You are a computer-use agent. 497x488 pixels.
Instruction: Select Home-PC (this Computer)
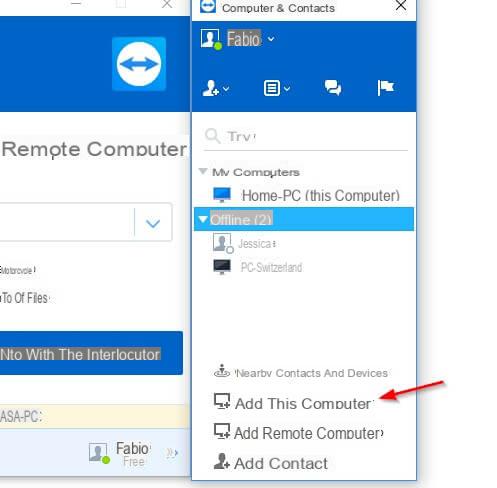pyautogui.click(x=304, y=195)
